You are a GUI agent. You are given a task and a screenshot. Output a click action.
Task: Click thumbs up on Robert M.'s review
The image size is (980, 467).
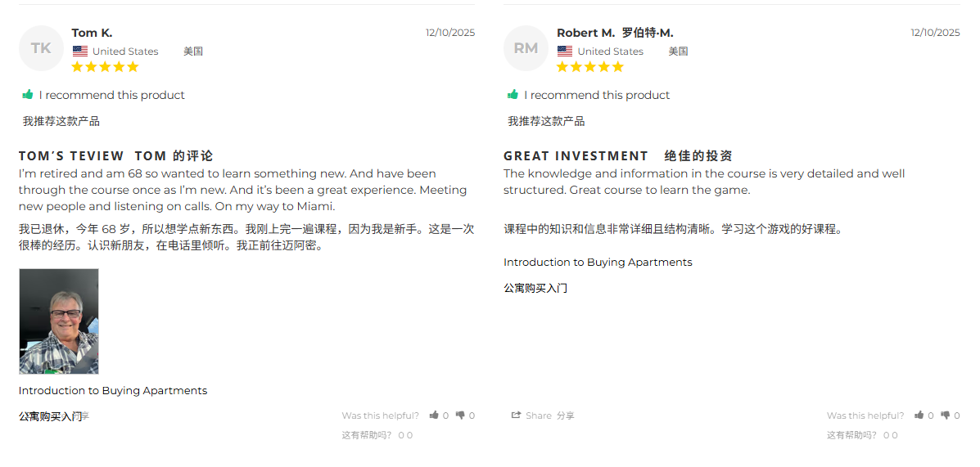click(919, 415)
